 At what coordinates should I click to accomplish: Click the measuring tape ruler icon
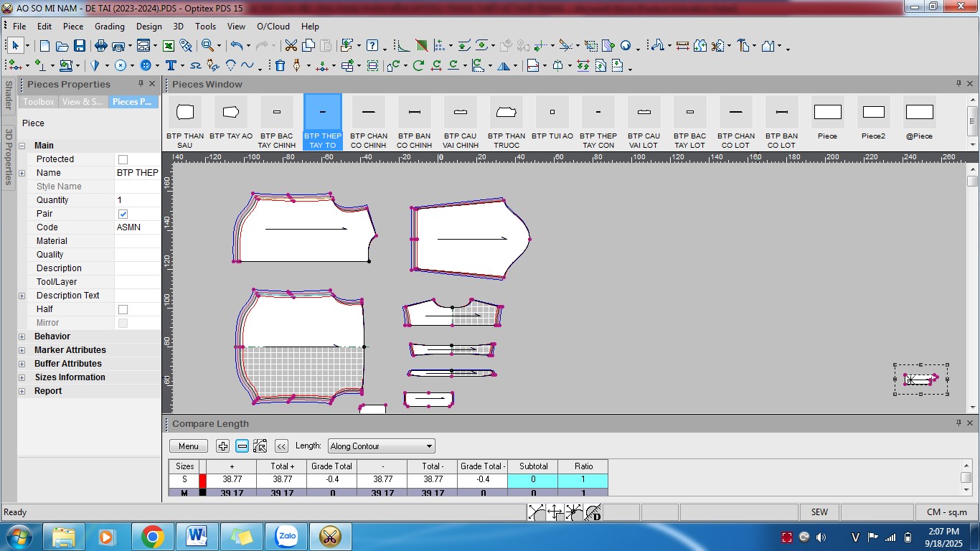pos(682,46)
